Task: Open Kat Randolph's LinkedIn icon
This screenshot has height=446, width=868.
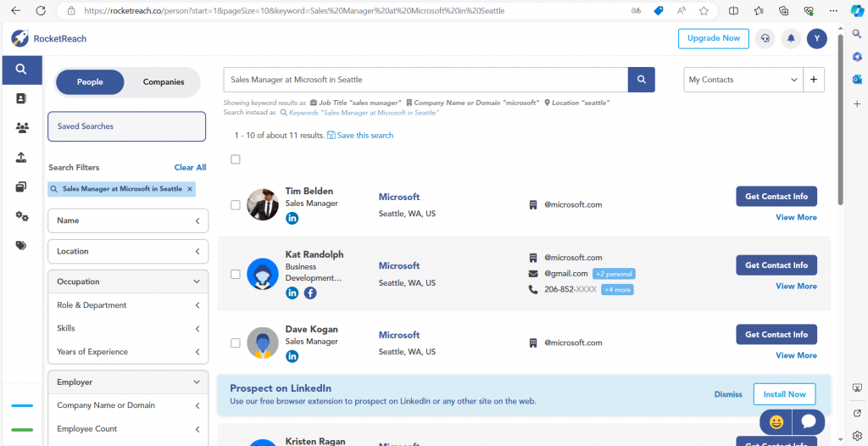Action: click(x=292, y=293)
